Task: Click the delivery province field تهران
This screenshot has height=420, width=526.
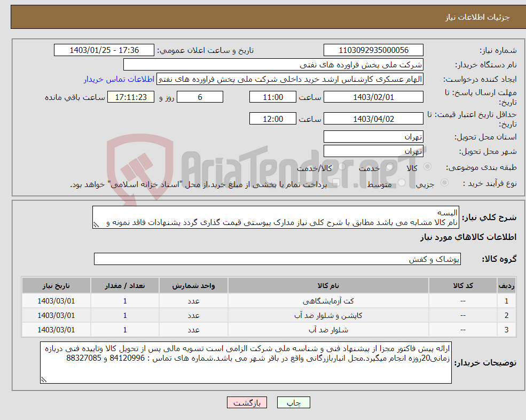Action: pos(373,137)
